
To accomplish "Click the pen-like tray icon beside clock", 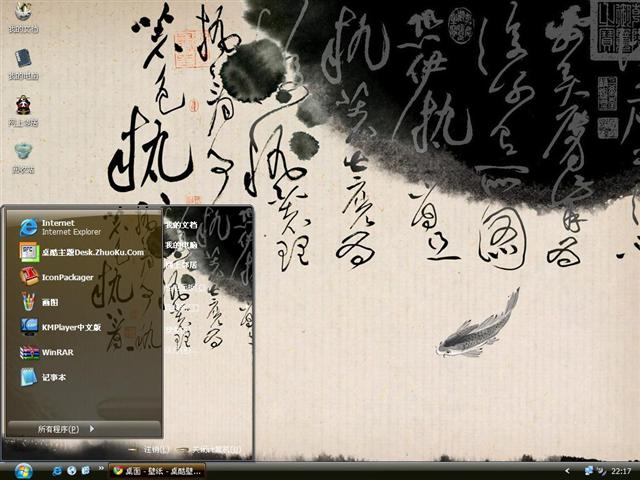I will 602,471.
